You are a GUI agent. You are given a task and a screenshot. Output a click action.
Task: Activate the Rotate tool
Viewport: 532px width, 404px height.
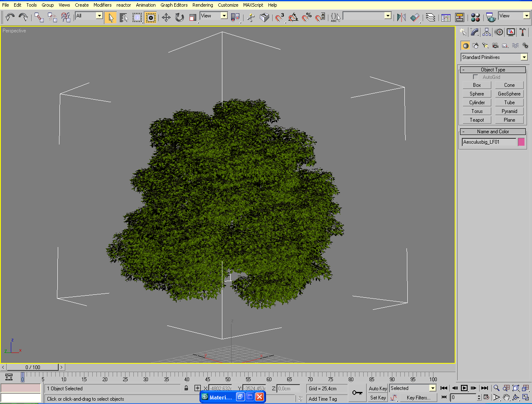click(x=180, y=17)
